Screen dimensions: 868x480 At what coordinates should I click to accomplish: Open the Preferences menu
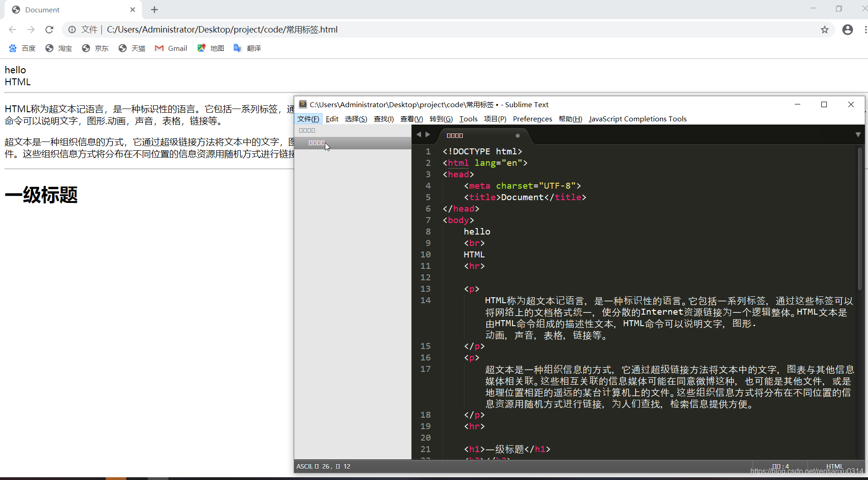(x=533, y=119)
